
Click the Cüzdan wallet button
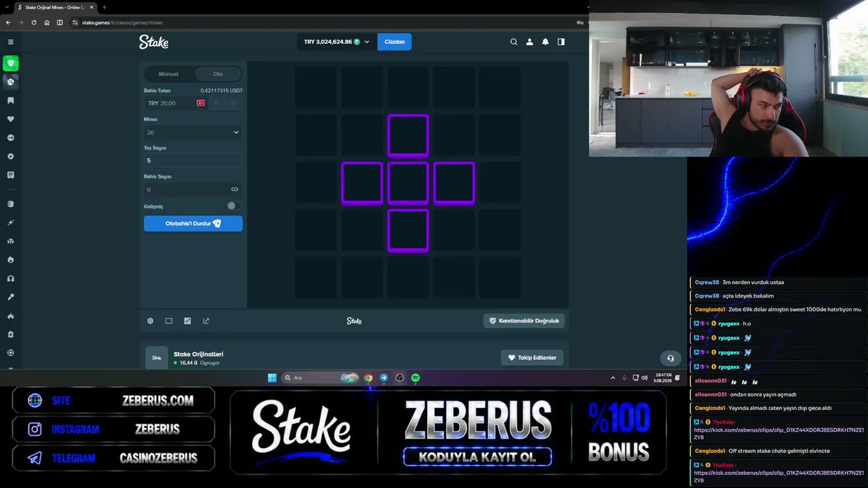[x=395, y=42]
